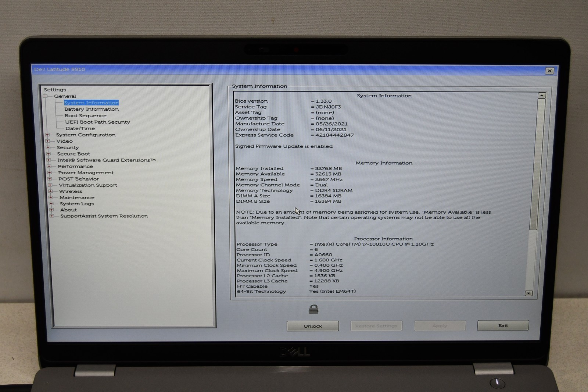Expand the System Logs node

click(51, 204)
